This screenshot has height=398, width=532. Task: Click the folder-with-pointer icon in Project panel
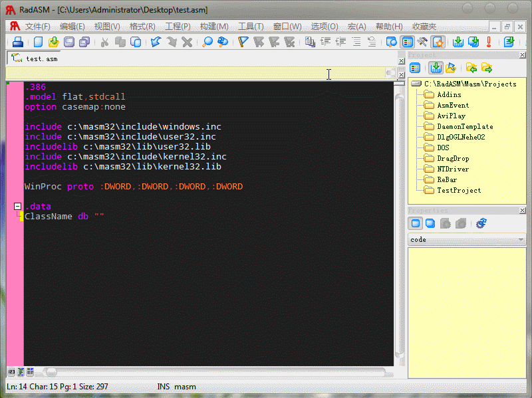(451, 68)
